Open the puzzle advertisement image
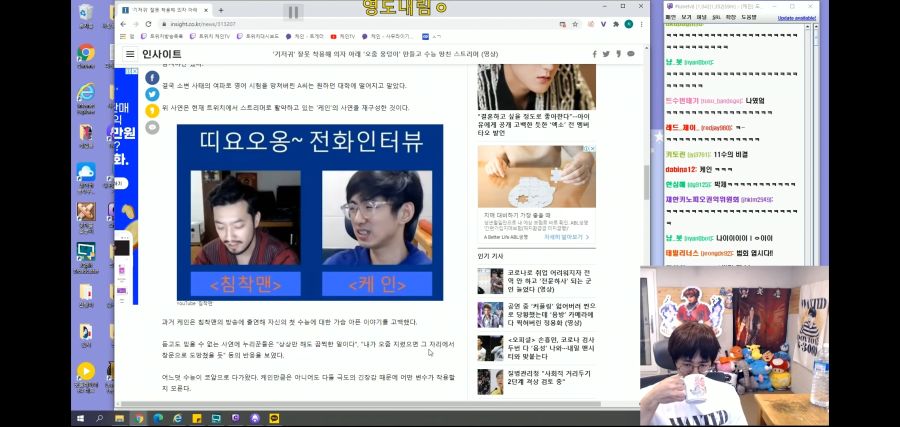Viewport: 900px width, 427px height. (537, 177)
